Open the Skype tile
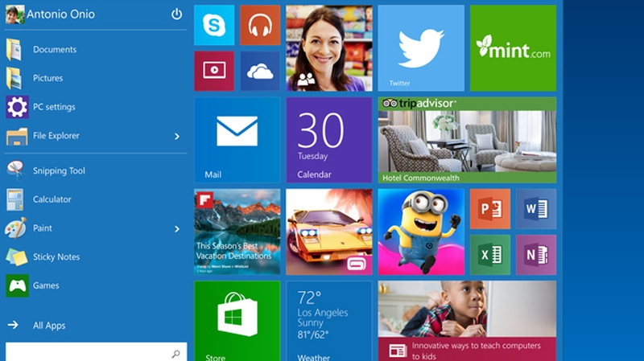644x361 pixels. tap(214, 25)
